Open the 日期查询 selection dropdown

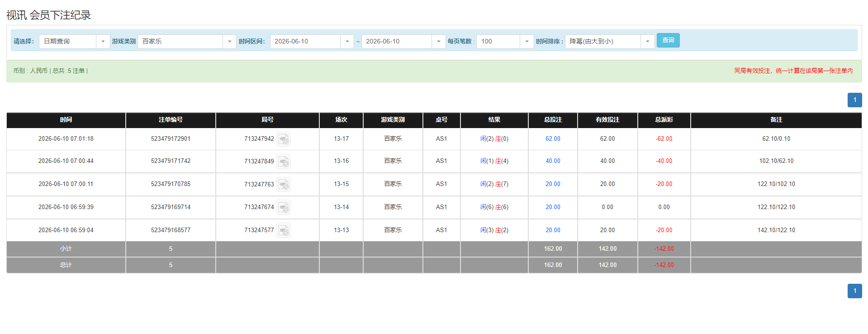(74, 41)
